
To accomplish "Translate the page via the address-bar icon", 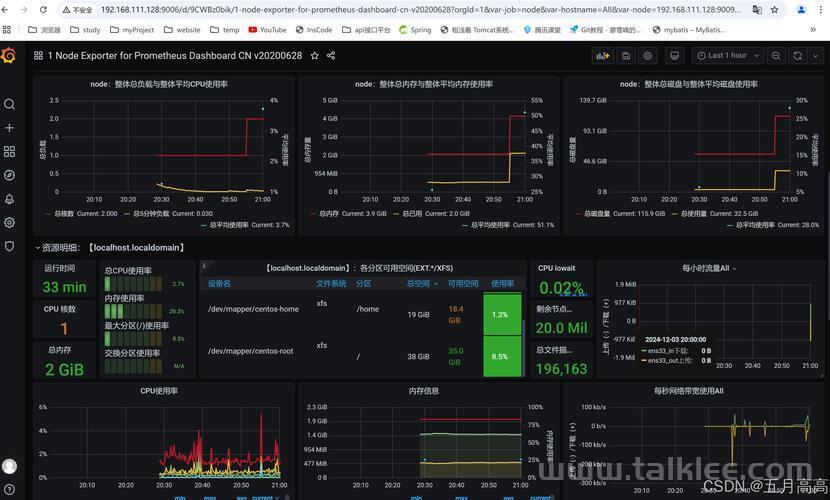I will coord(757,10).
